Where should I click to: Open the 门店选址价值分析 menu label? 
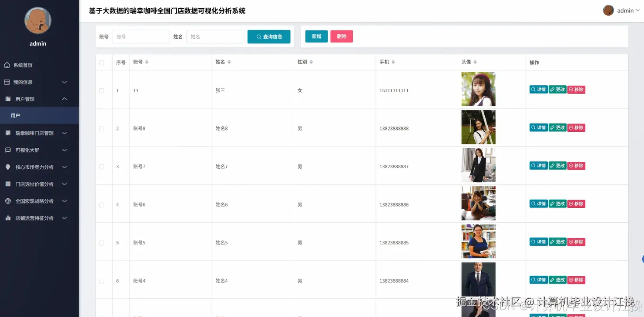coord(34,184)
